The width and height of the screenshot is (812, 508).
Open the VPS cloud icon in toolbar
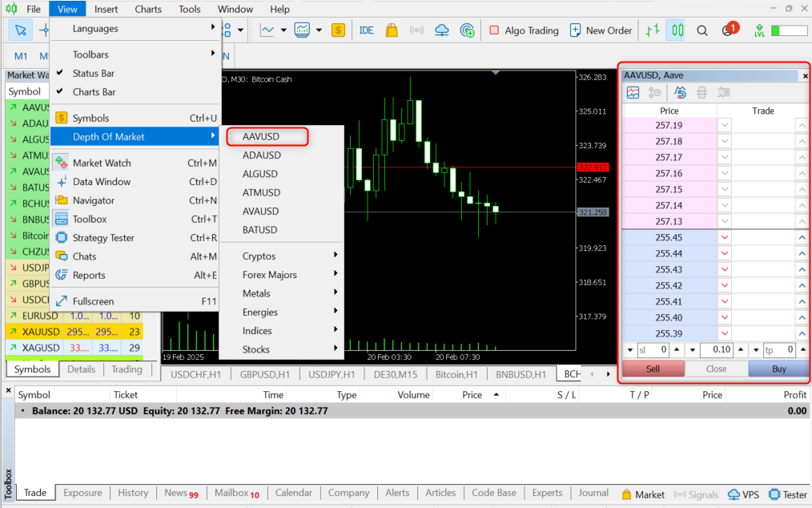pyautogui.click(x=442, y=30)
